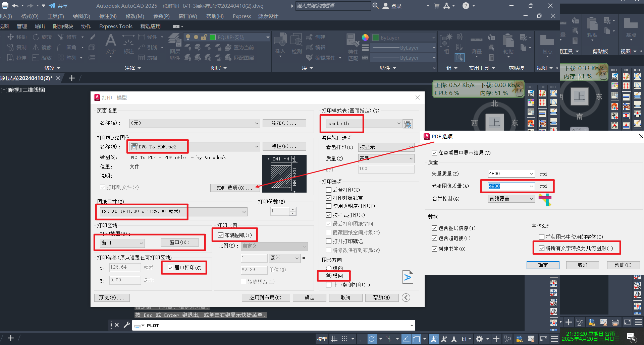
Task: Click the Copy tool in ribbon
Action: pos(17,47)
